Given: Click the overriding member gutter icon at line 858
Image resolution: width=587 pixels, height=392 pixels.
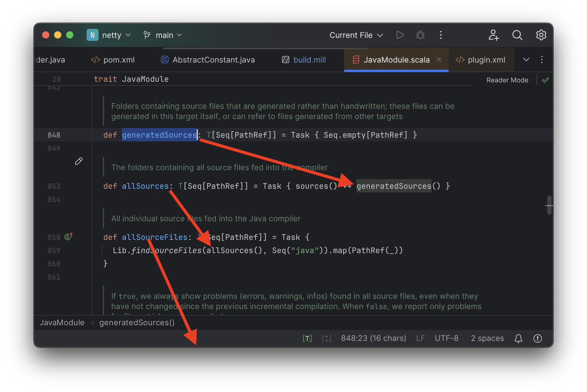Looking at the screenshot, I should [x=68, y=237].
